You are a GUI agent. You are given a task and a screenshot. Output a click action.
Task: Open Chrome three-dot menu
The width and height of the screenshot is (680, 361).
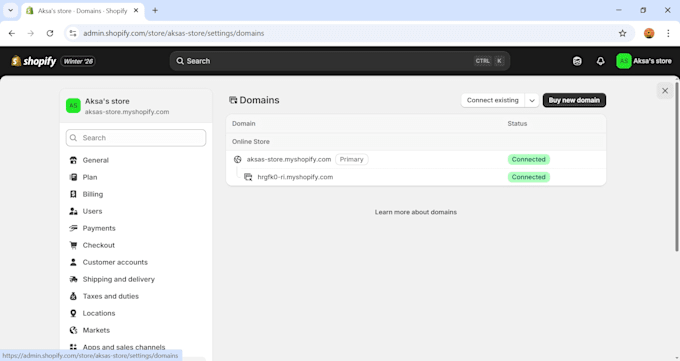(668, 33)
